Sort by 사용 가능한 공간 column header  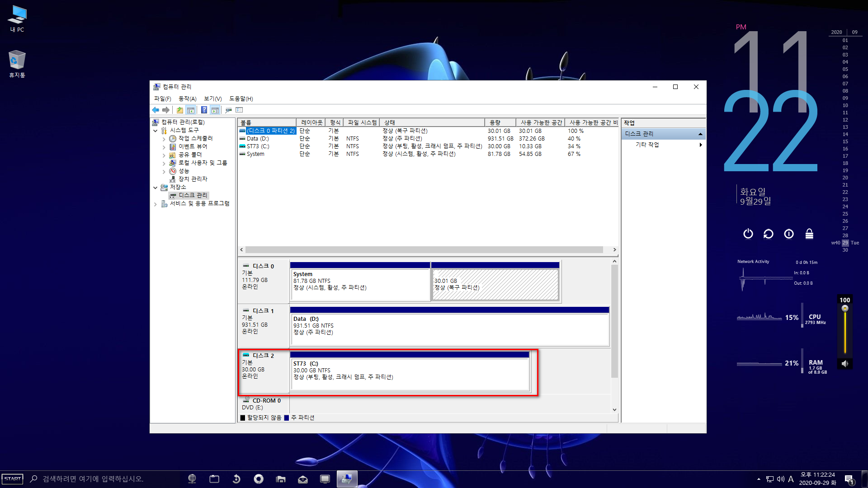click(x=541, y=122)
